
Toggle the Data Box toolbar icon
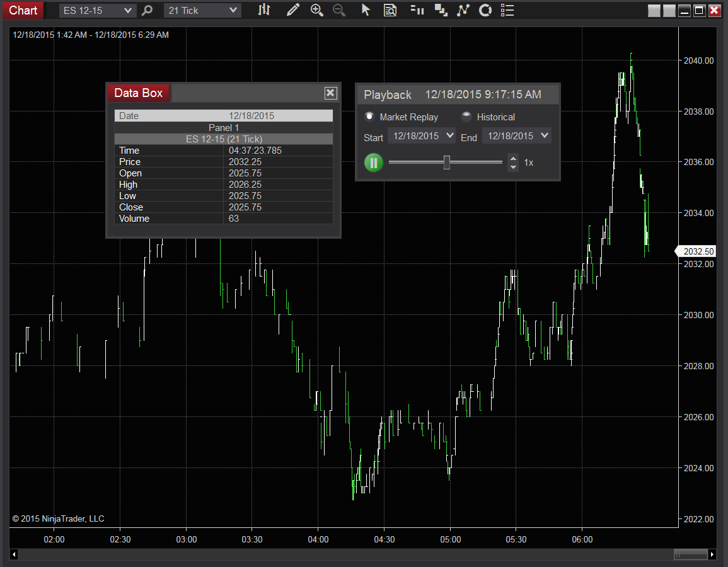(390, 9)
